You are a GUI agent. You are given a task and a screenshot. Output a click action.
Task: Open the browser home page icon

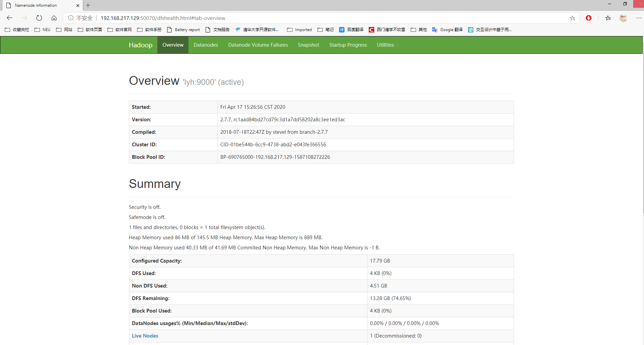point(54,18)
